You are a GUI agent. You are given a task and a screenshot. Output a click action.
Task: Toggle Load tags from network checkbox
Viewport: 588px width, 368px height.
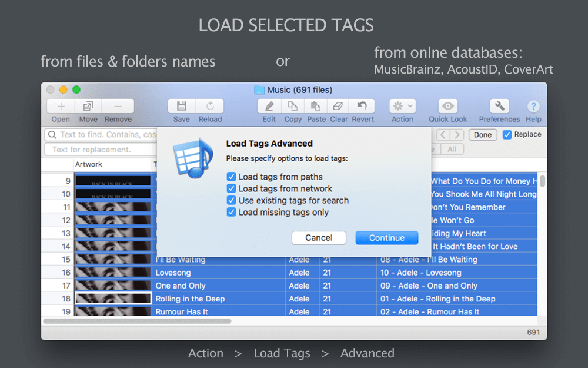231,188
